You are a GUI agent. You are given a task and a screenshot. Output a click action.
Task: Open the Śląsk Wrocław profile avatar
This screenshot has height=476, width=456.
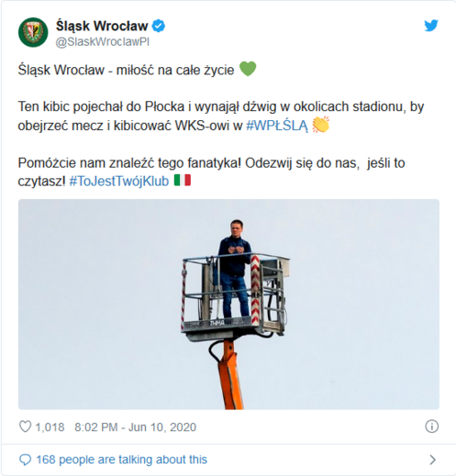[x=33, y=32]
